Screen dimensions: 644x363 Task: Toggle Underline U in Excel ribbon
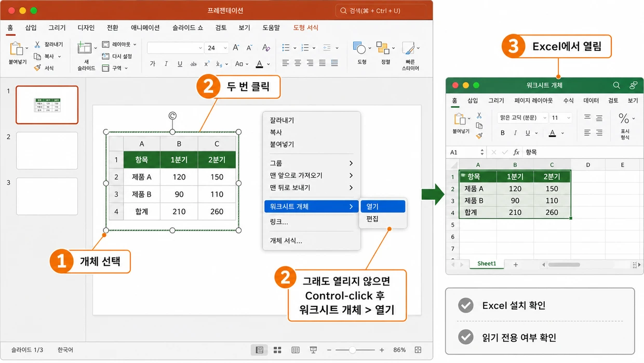(x=528, y=133)
